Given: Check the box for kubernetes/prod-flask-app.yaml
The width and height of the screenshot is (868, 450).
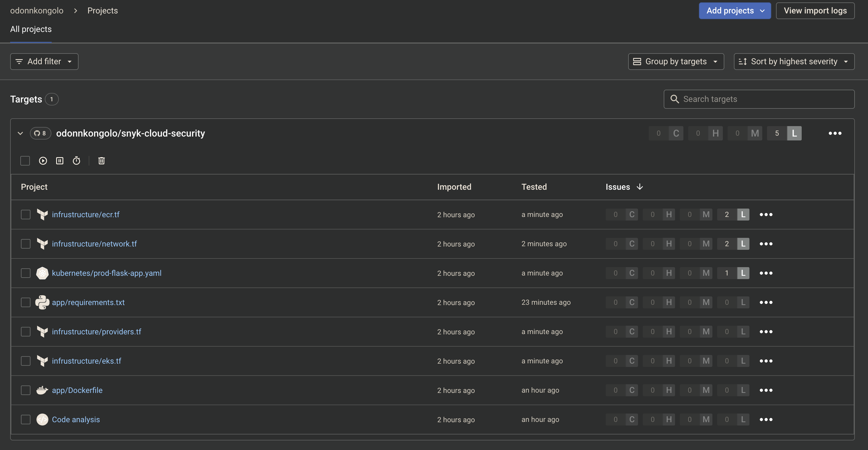Looking at the screenshot, I should (x=26, y=273).
